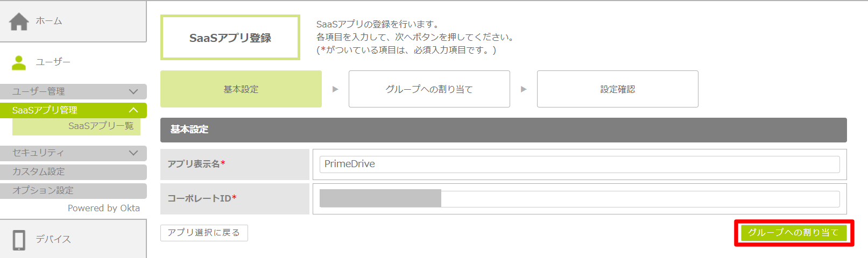Click the Home house icon
Viewport: 868px width, 258px height.
(19, 21)
